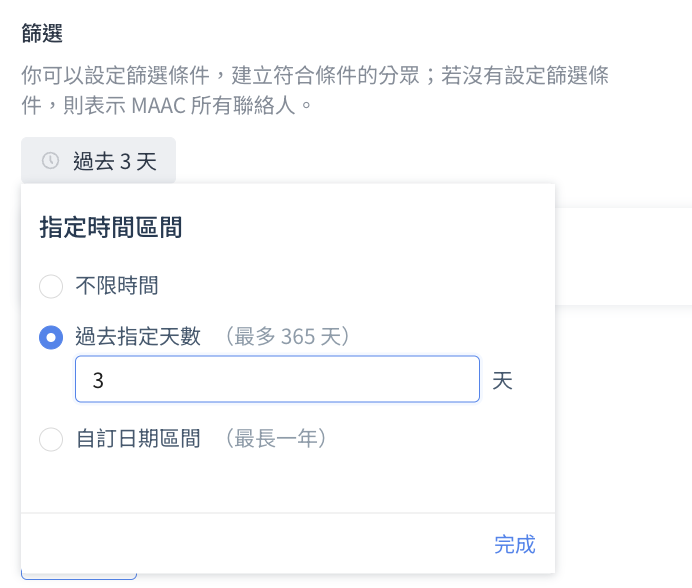This screenshot has height=588, width=692.
Task: Select the 自訂日期區間 radio button
Action: coord(51,439)
